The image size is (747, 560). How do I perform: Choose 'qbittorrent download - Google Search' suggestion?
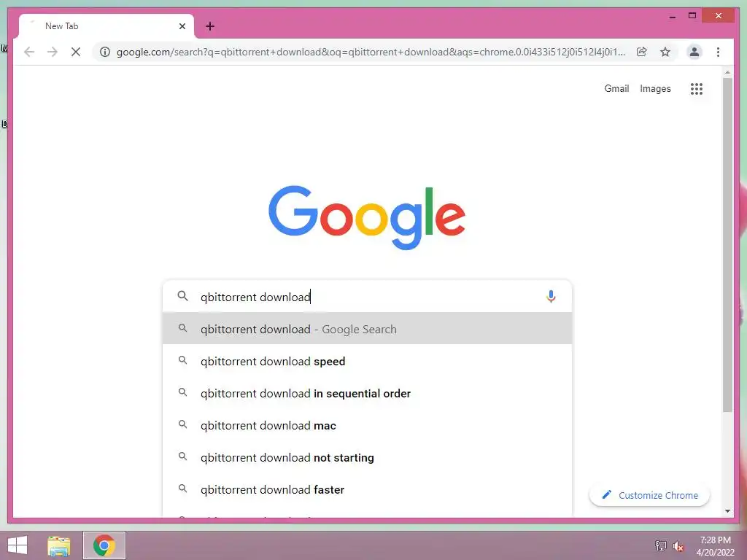coord(367,329)
